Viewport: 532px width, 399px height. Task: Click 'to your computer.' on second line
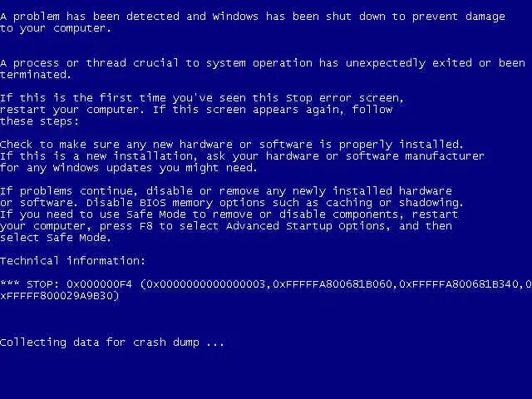point(56,28)
